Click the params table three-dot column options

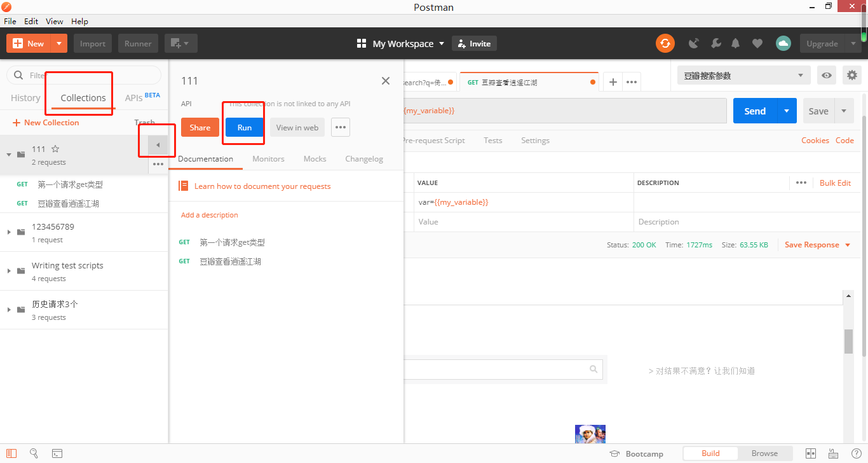pyautogui.click(x=801, y=183)
